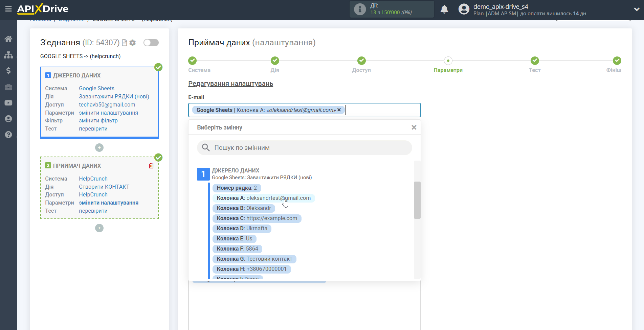The width and height of the screenshot is (644, 330).
Task: Click the Пошук по змінним search field
Action: 305,148
